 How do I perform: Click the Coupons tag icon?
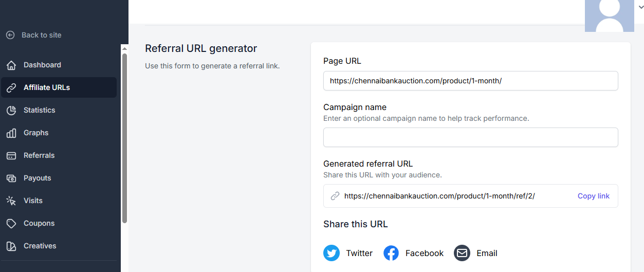pyautogui.click(x=11, y=224)
